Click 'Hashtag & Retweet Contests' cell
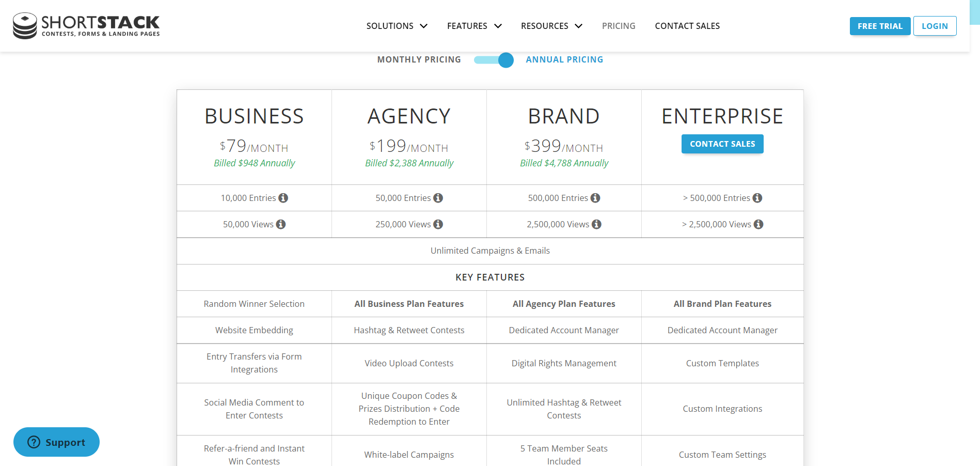 409,330
